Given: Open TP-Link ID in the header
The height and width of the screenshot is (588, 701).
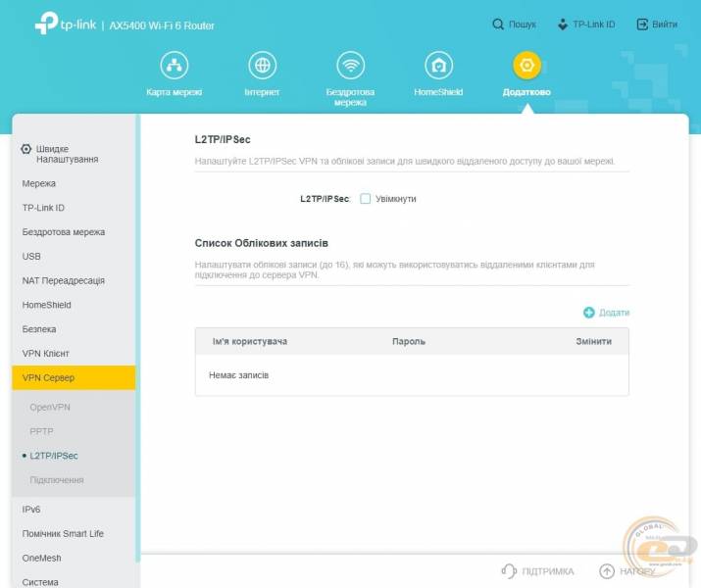Looking at the screenshot, I should pos(585,24).
